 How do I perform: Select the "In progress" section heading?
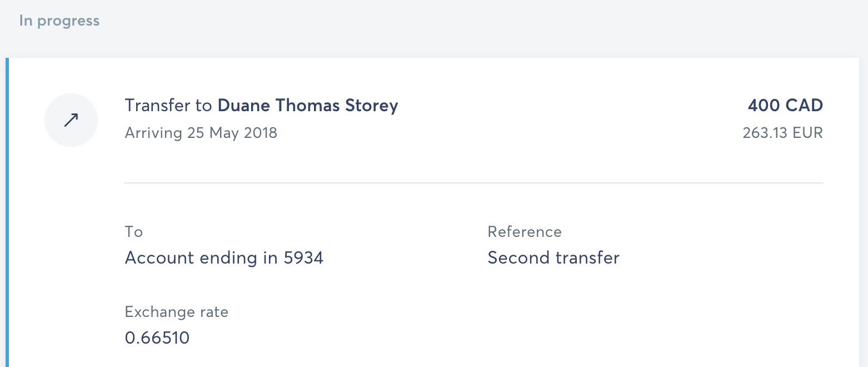[59, 21]
